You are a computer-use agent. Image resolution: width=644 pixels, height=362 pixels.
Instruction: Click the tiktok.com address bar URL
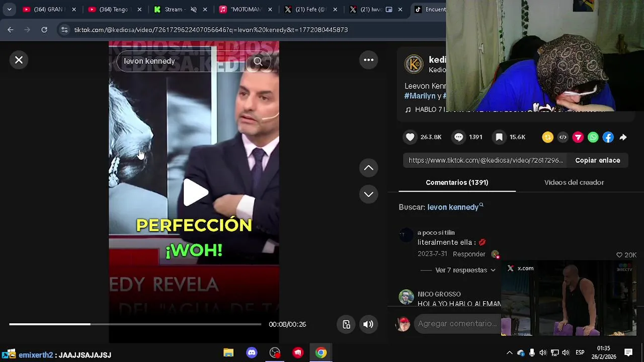211,30
